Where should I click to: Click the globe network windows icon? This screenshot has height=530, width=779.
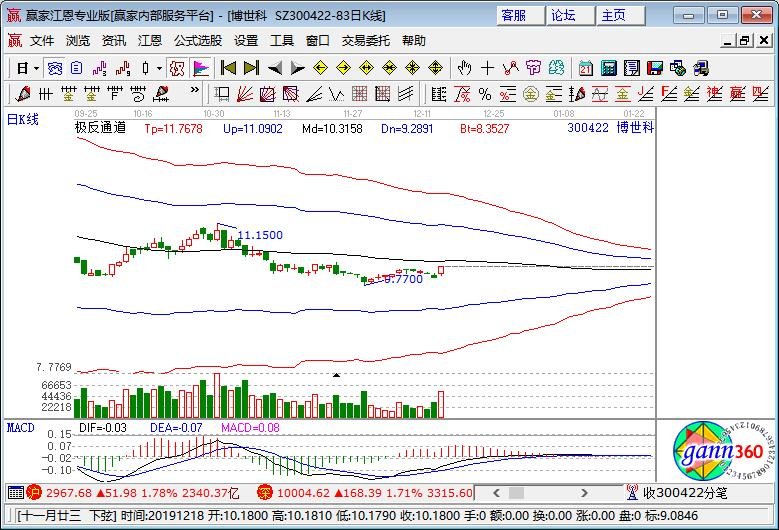point(678,68)
